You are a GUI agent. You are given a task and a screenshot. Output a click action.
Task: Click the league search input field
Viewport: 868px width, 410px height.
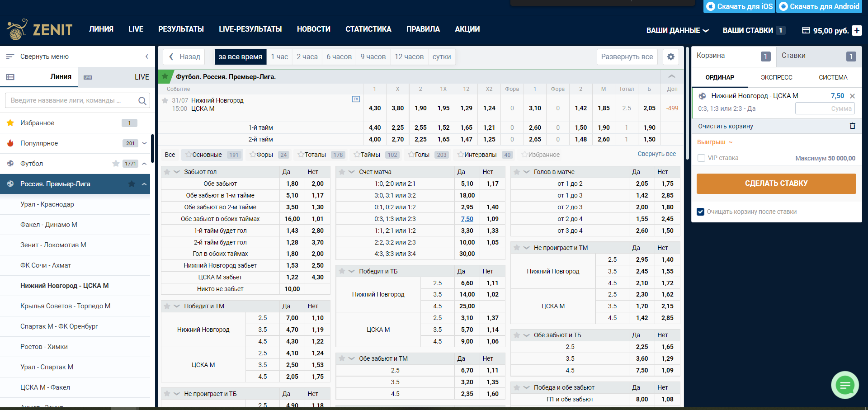pos(72,100)
